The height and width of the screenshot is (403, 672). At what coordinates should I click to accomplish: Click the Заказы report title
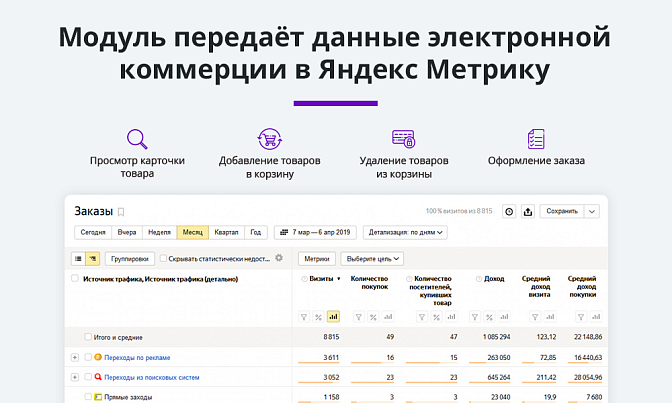tap(93, 211)
